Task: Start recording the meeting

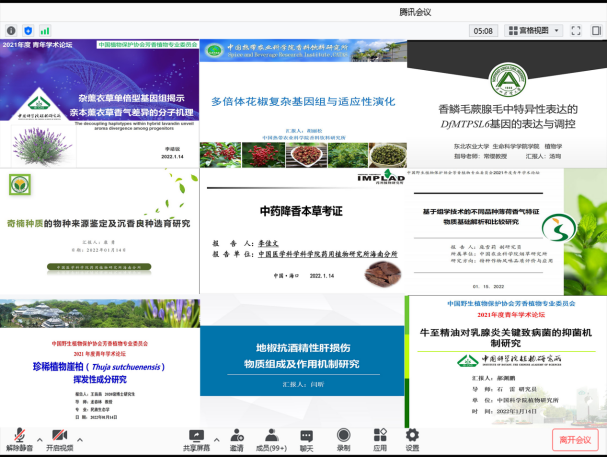Action: 343,438
